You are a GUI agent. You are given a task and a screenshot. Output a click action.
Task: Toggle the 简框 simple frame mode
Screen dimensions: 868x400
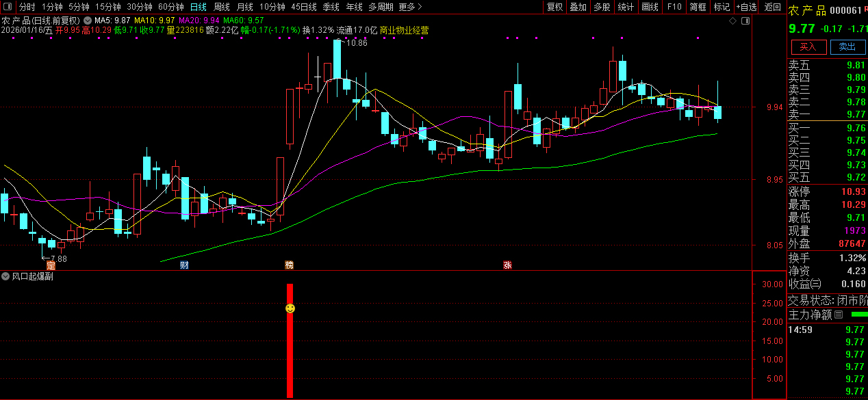coord(698,7)
